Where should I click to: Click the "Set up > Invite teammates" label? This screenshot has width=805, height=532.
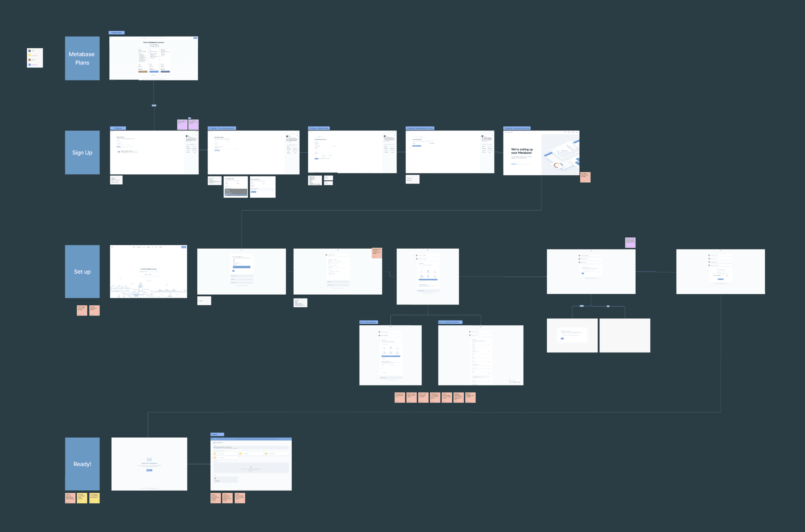(x=368, y=322)
